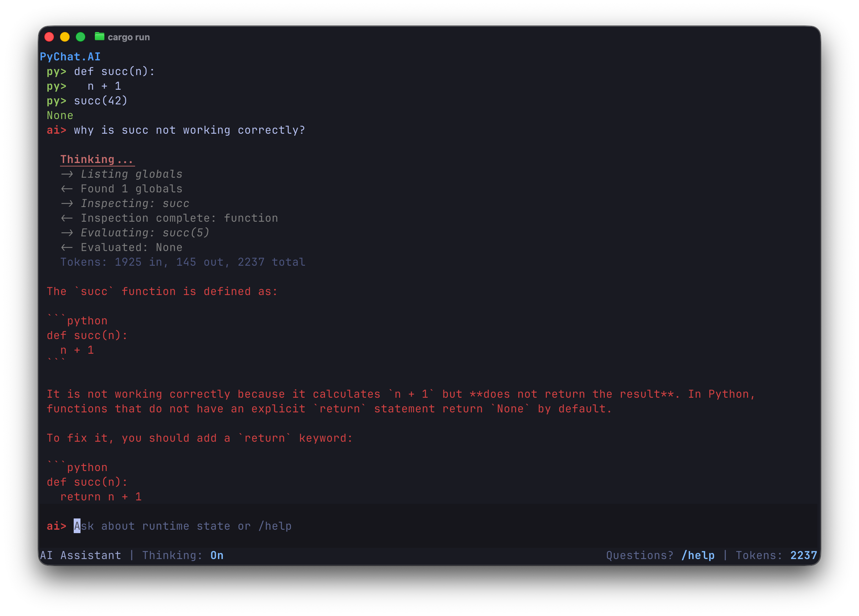Click 'Questions?' in the status bar
This screenshot has height=616, width=859.
pyautogui.click(x=640, y=555)
